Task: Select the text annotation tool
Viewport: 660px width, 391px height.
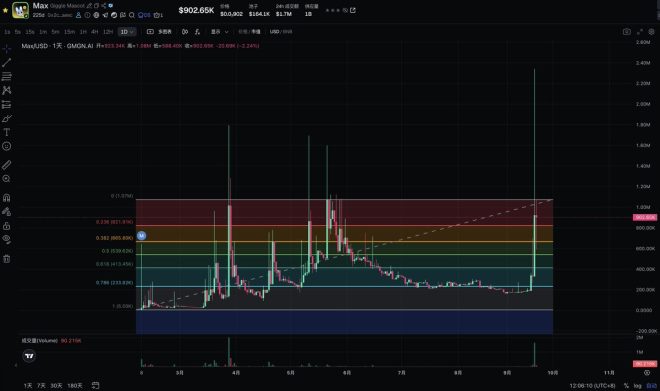Action: [x=6, y=132]
